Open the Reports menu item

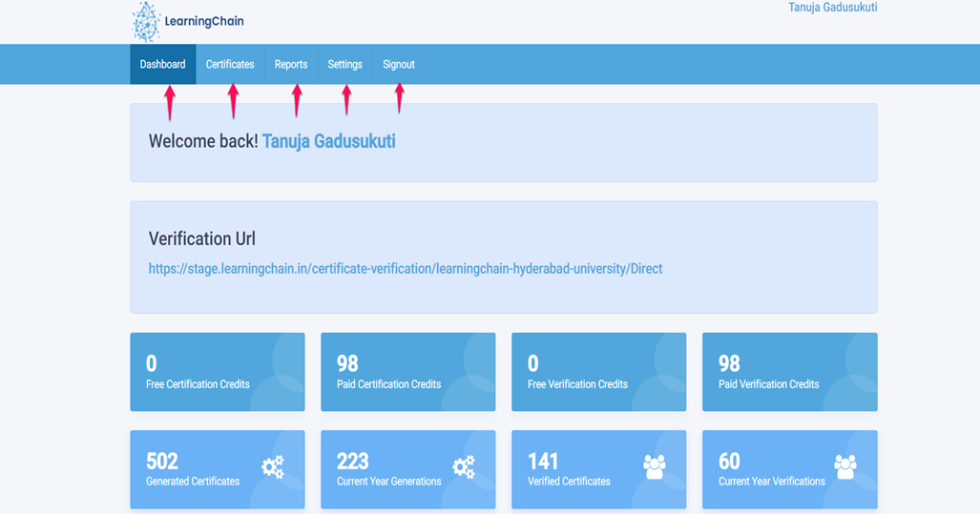[291, 65]
